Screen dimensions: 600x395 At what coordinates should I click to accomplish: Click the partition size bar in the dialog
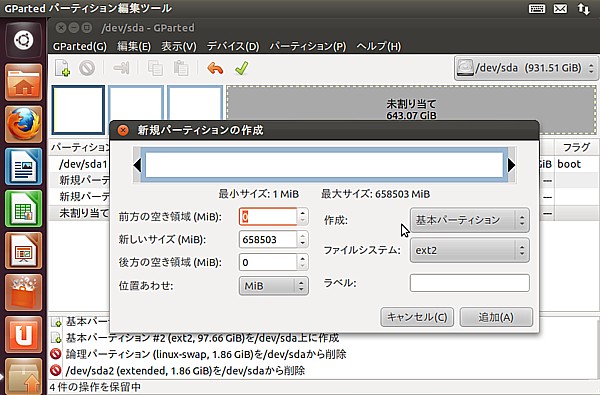pos(324,165)
